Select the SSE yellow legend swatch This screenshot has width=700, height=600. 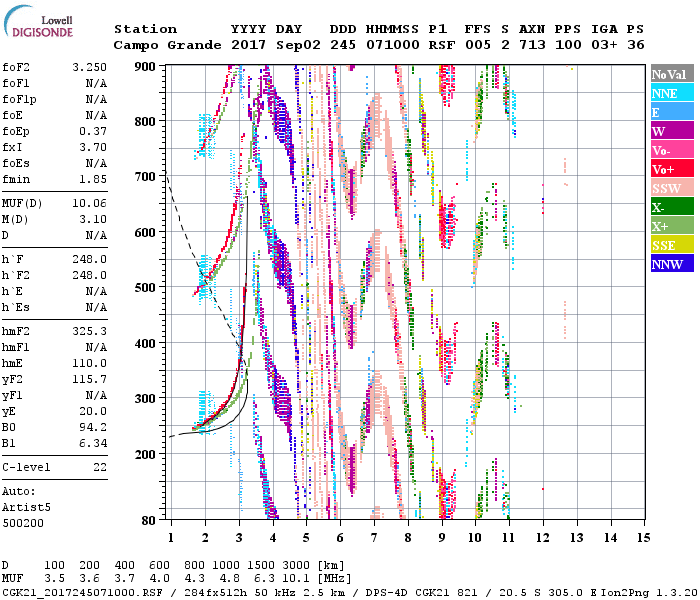[668, 246]
